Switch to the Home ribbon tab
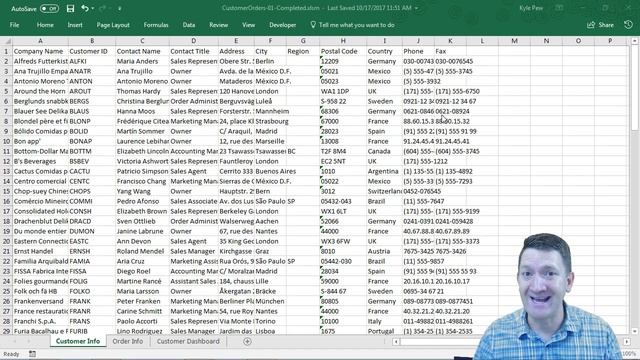640x360 pixels. point(45,25)
